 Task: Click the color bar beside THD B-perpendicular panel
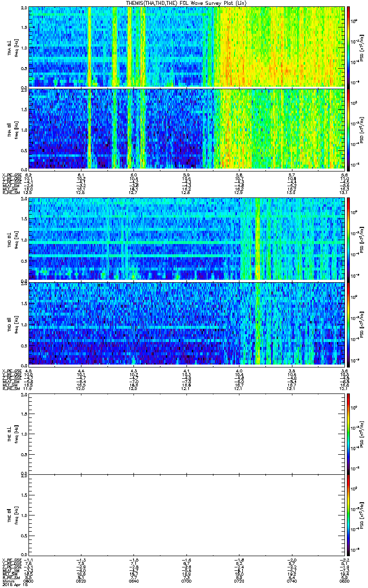click(349, 239)
